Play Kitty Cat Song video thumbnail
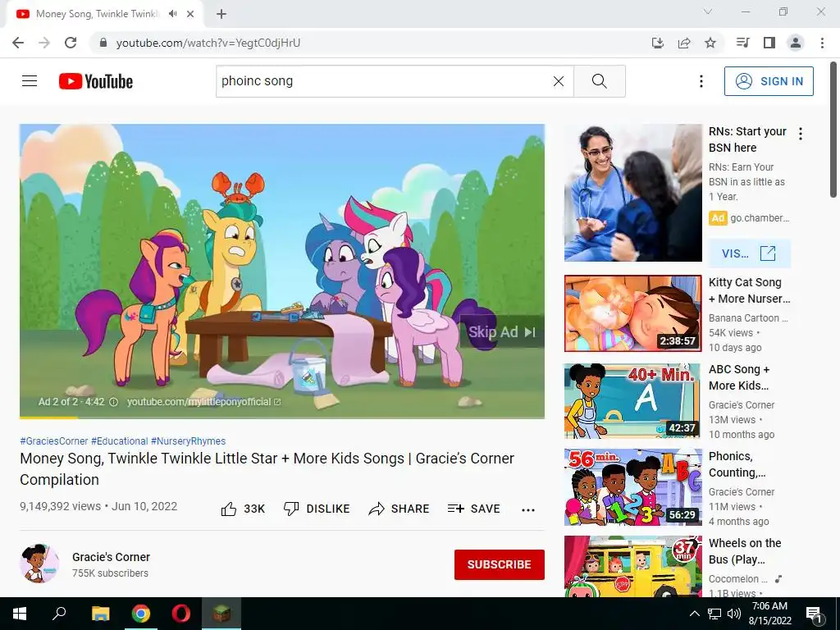840x630 pixels. coord(633,313)
